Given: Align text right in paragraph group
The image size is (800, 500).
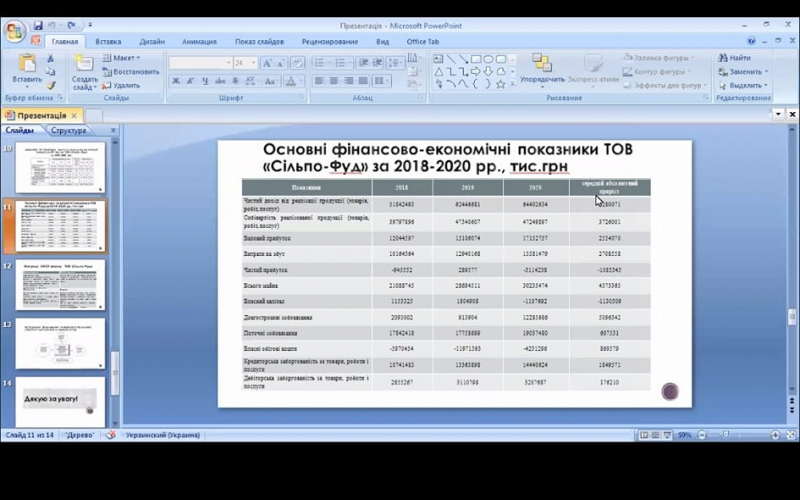Looking at the screenshot, I should (348, 81).
